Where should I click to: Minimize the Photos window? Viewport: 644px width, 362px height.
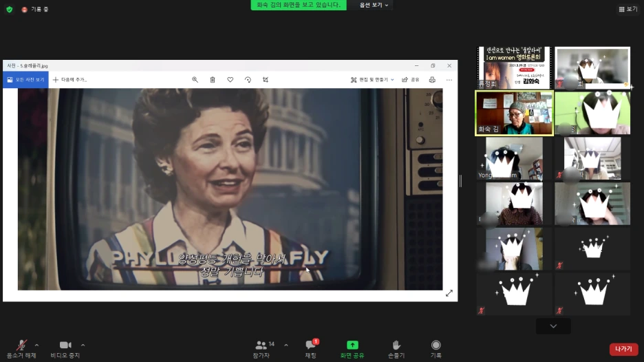416,66
